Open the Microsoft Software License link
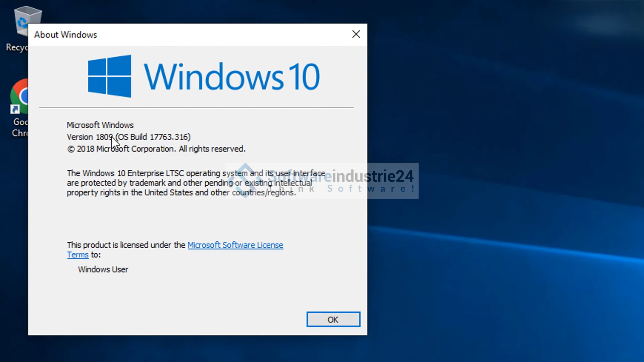 [x=235, y=245]
